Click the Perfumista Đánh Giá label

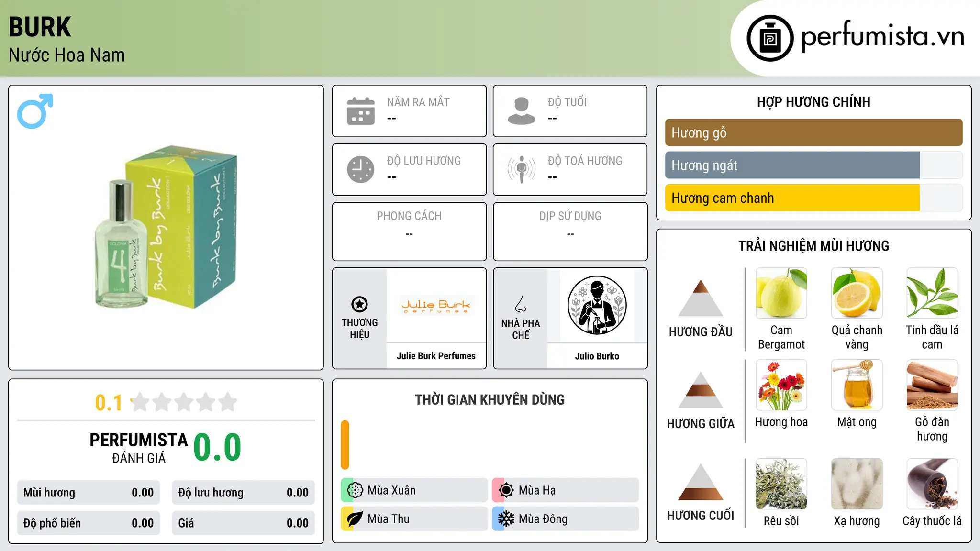pyautogui.click(x=139, y=448)
